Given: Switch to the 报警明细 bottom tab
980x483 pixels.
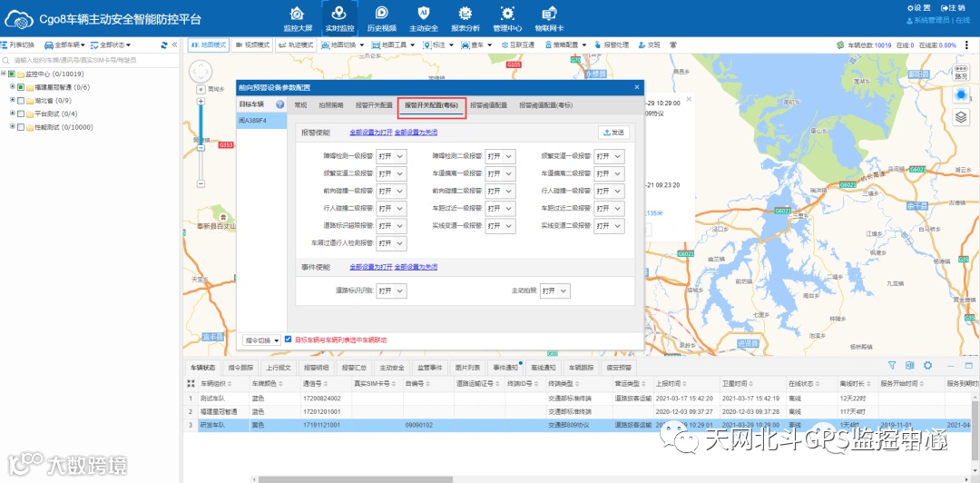Looking at the screenshot, I should (318, 368).
